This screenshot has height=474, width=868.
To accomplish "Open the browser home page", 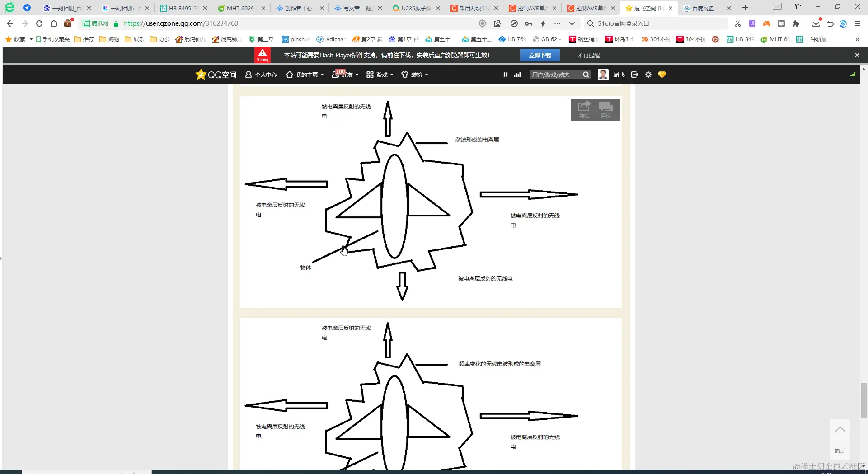I will tap(54, 23).
